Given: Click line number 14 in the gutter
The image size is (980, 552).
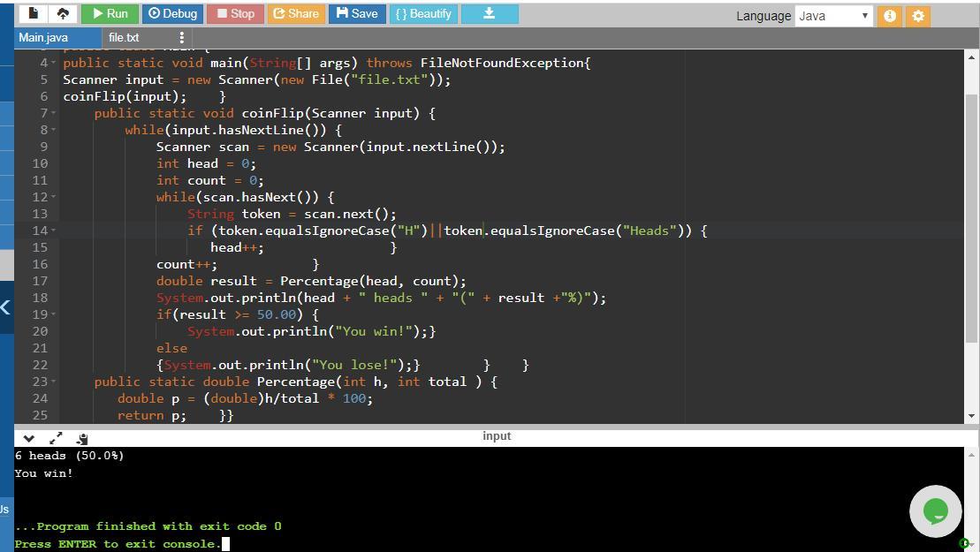Looking at the screenshot, I should [x=40, y=231].
